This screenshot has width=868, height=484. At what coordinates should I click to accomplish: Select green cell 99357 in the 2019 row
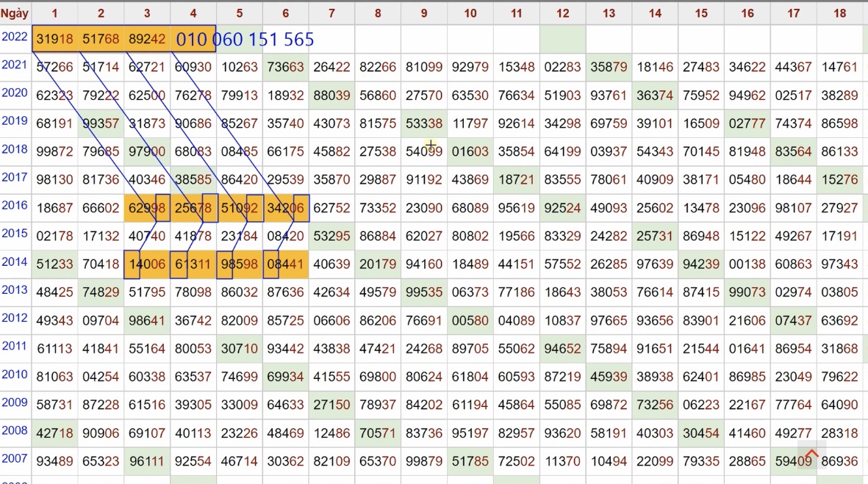(101, 123)
